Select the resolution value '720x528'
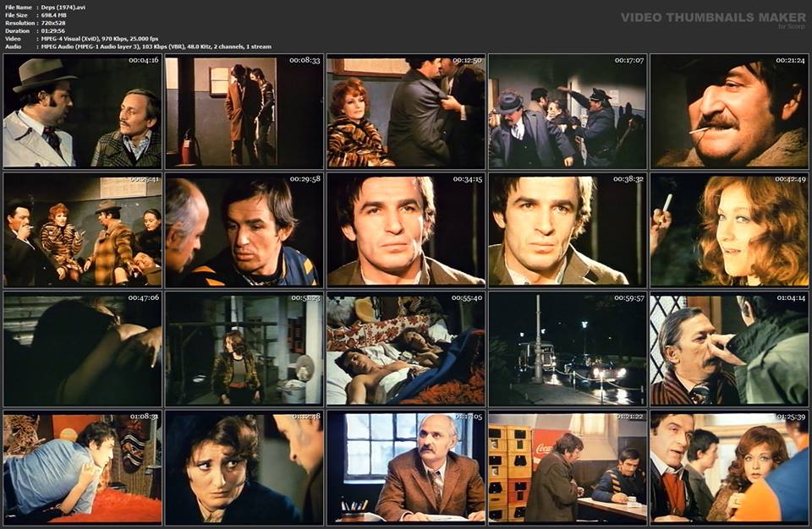The width and height of the screenshot is (812, 529). 53,23
